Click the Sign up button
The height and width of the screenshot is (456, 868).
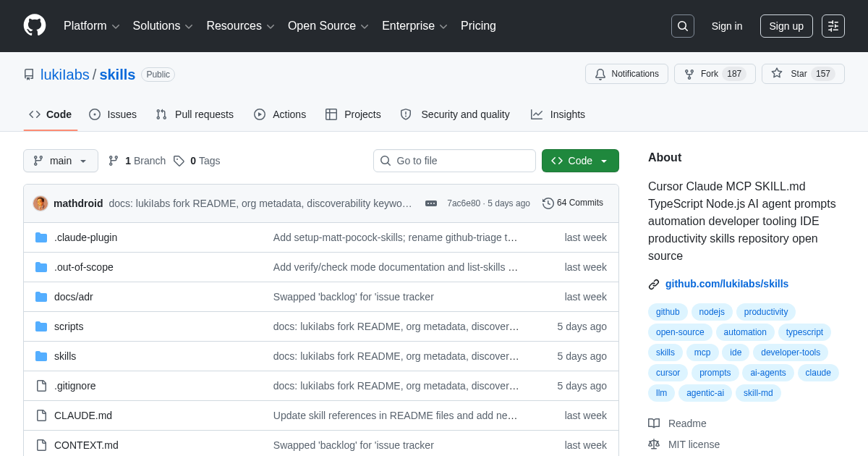tap(786, 26)
